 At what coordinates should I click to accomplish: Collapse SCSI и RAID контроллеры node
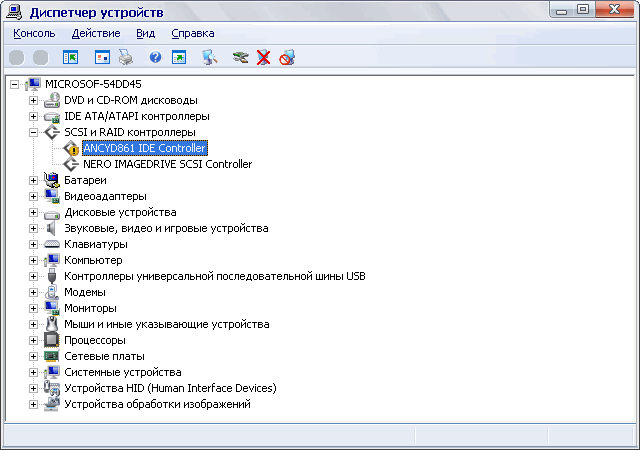point(33,132)
